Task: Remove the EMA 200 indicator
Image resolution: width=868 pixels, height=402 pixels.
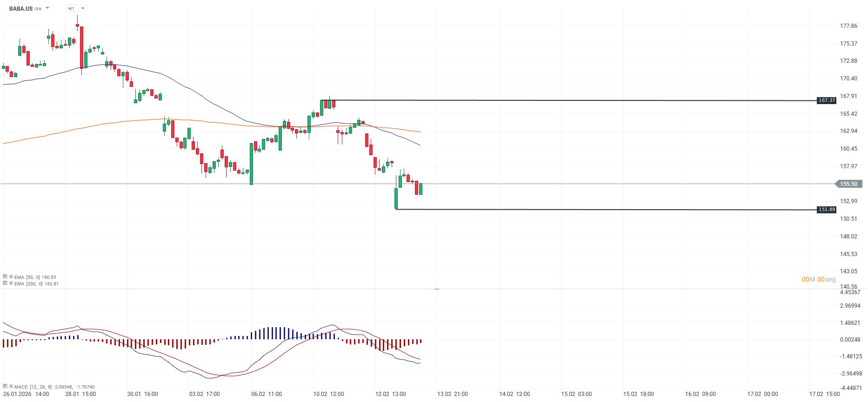Action: [x=11, y=283]
